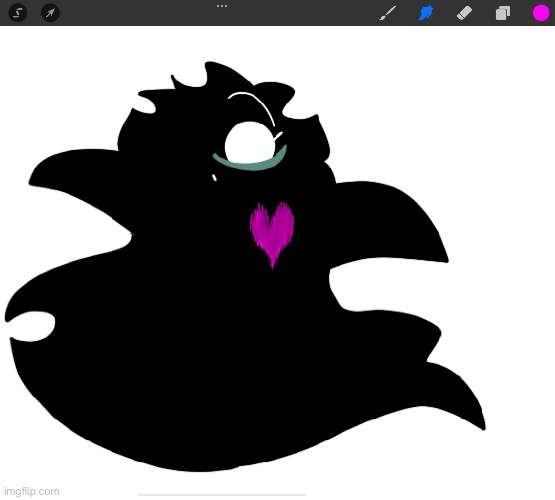Visit the imgflip.com watermark link
555x500 pixels.
32,491
